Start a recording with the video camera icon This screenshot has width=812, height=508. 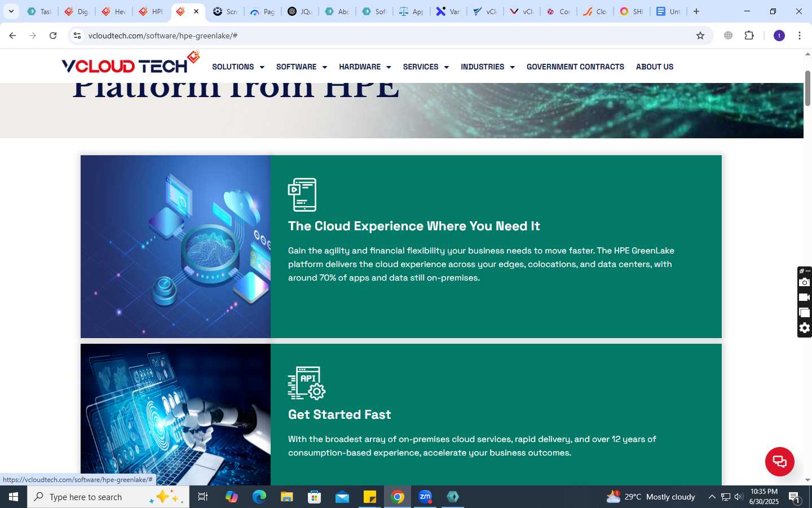click(805, 297)
